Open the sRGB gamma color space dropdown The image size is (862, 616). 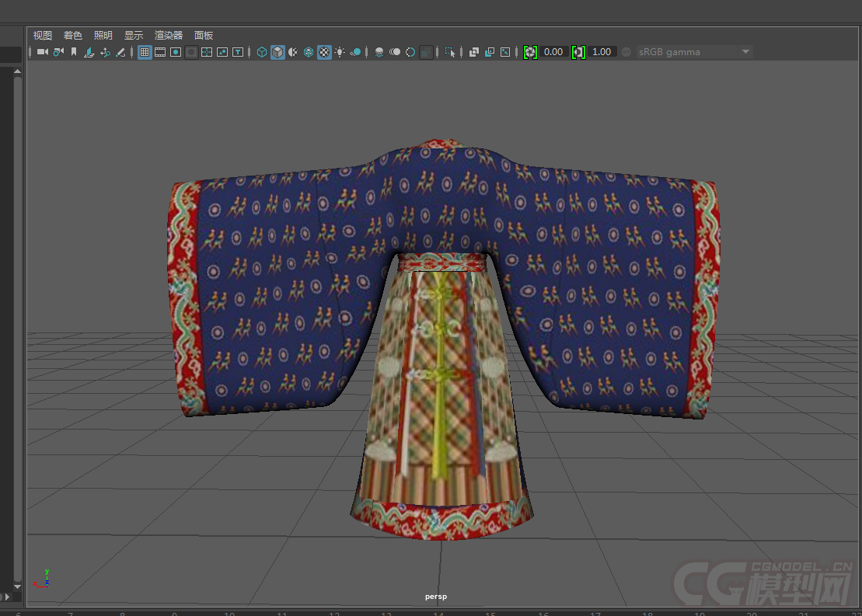686,52
